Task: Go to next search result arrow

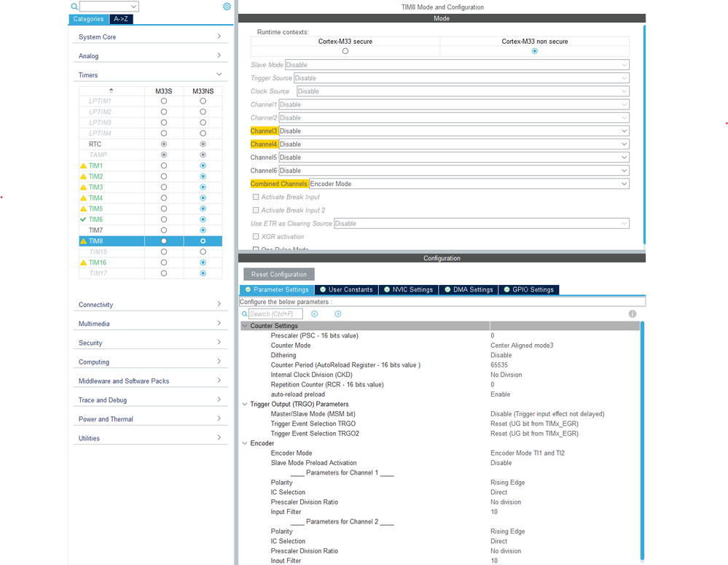Action: (338, 314)
